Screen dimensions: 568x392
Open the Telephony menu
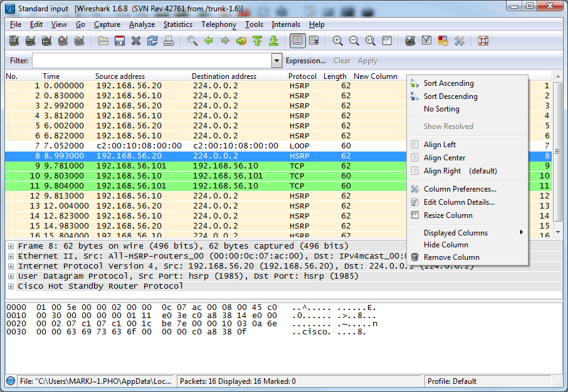click(219, 24)
